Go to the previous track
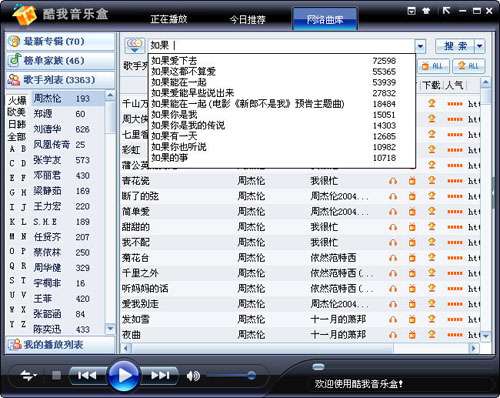The width and height of the screenshot is (500, 398). point(87,376)
